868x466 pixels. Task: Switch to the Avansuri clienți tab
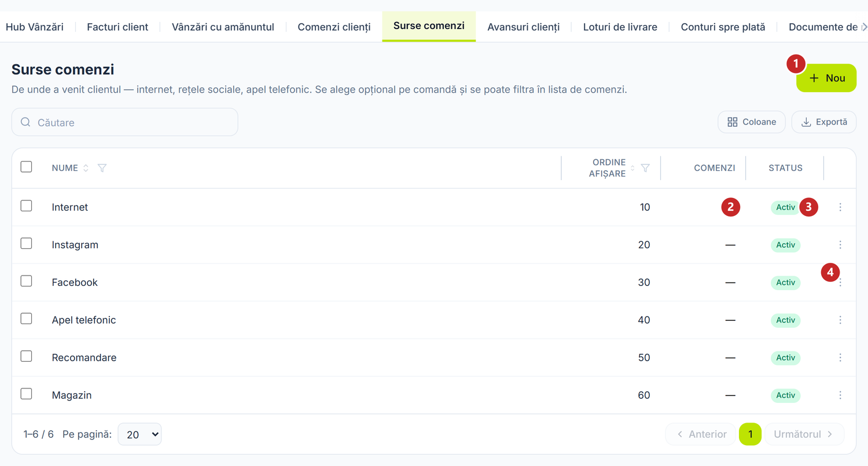[524, 27]
